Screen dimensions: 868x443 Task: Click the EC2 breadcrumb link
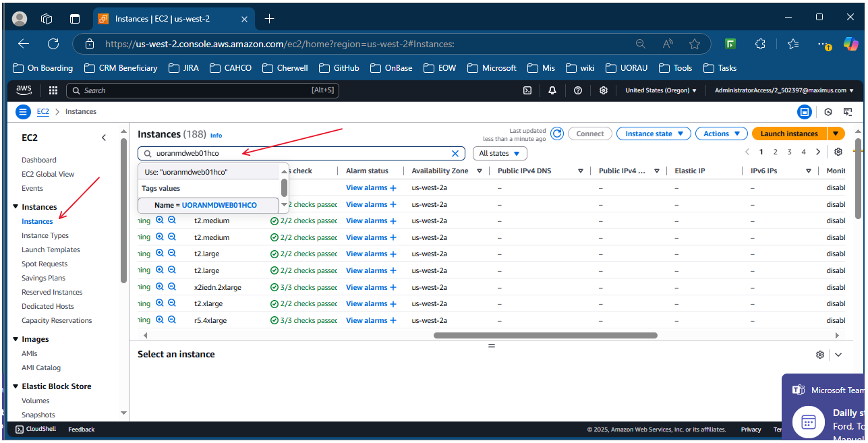click(x=42, y=111)
